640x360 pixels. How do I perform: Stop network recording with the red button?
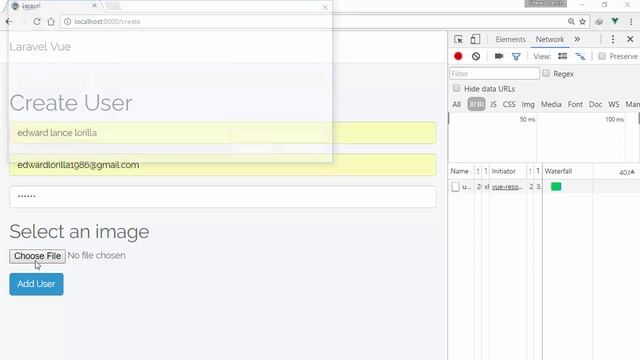(x=458, y=56)
